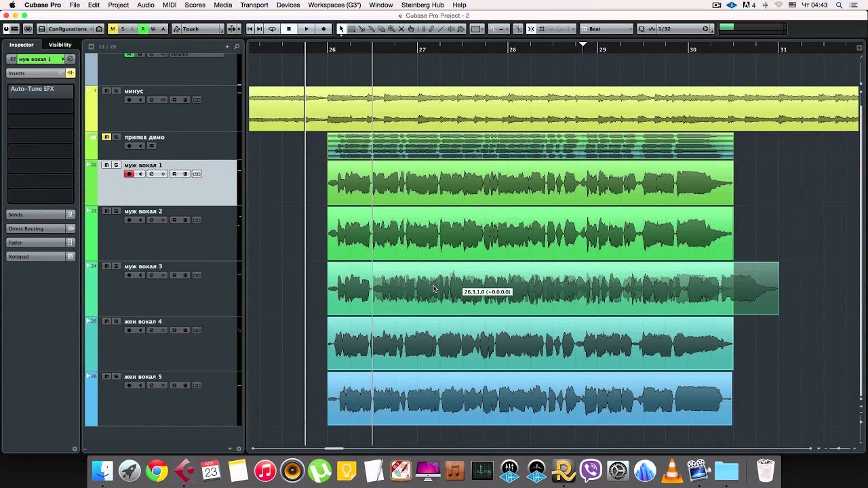
Task: Mute the минус track
Action: (106, 91)
